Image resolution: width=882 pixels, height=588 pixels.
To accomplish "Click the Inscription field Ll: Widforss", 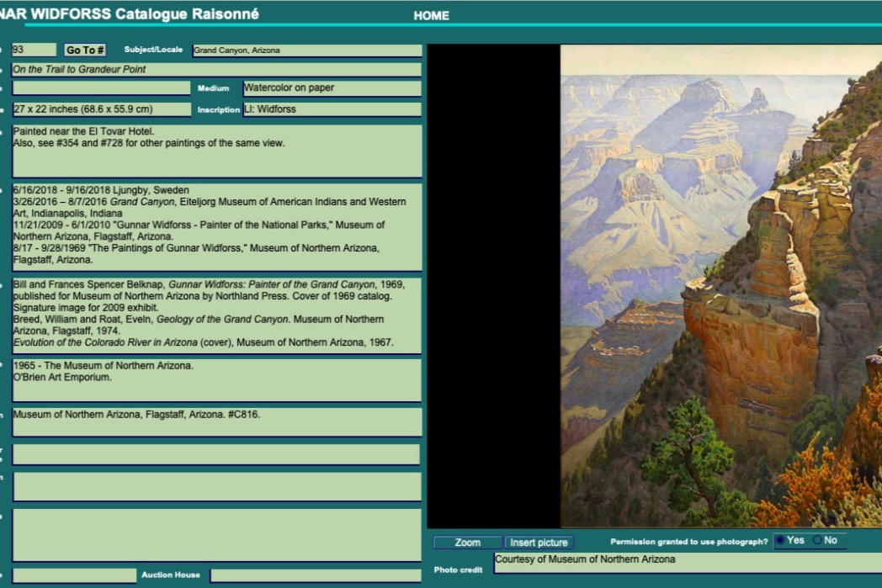I will click(x=332, y=109).
